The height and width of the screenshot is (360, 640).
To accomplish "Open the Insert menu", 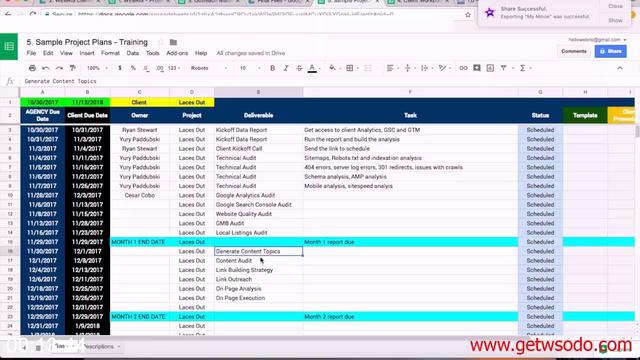I will click(87, 53).
